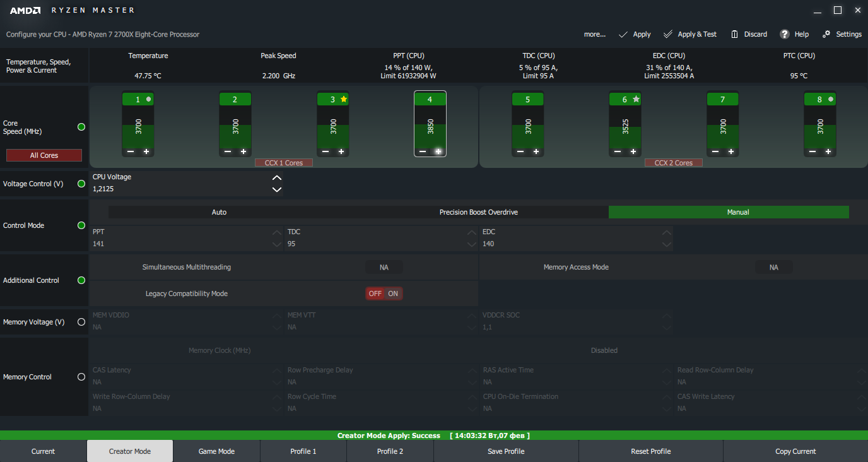Raise core 6 speed using plus icon

point(633,151)
